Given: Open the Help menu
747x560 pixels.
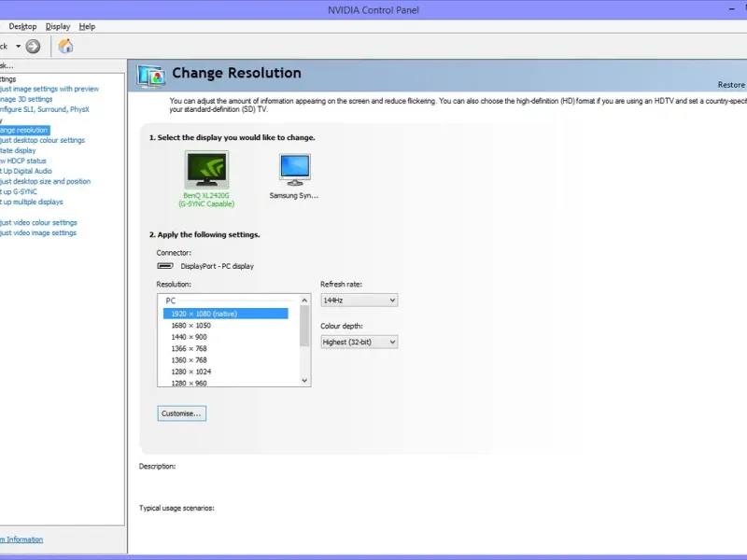Looking at the screenshot, I should 87,27.
